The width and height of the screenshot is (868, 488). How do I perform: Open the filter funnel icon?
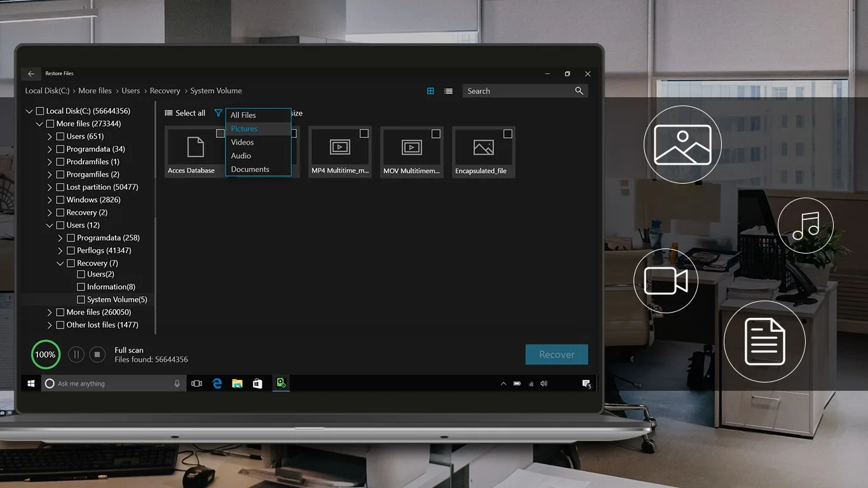tap(218, 113)
